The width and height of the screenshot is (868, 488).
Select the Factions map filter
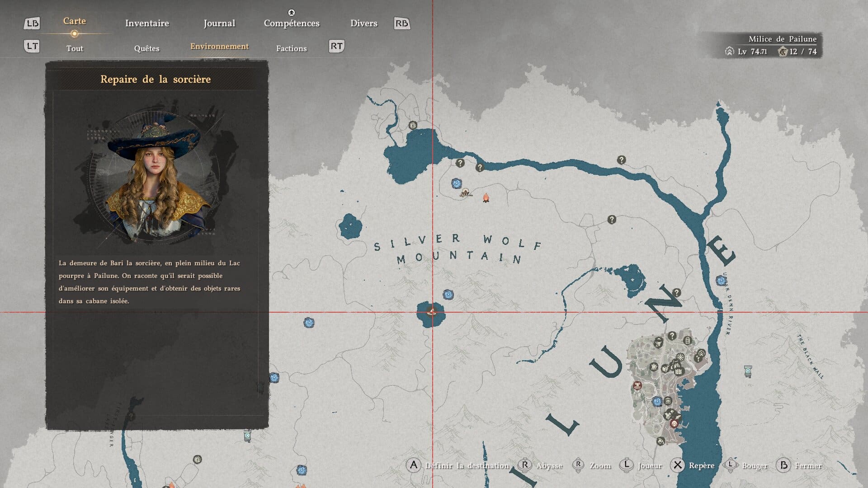[291, 48]
